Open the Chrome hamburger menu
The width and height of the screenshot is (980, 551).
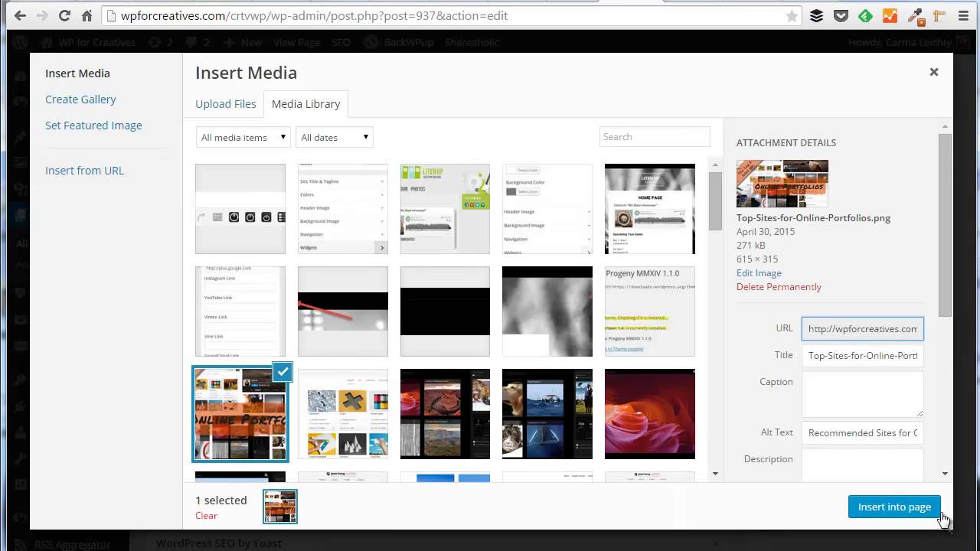[964, 15]
